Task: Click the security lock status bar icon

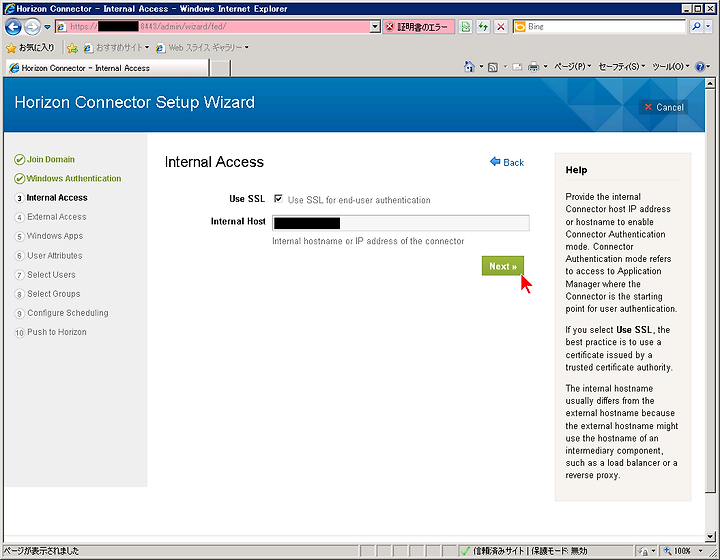Action: pos(644,551)
